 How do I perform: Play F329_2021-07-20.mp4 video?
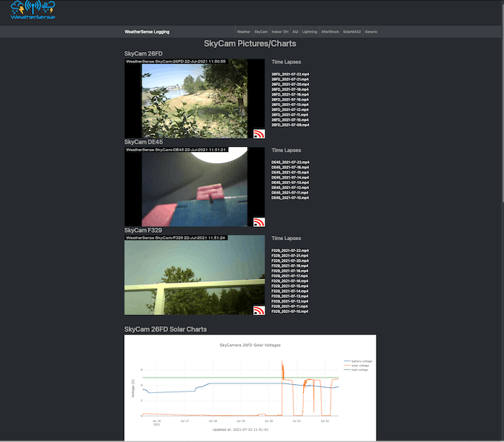coord(291,261)
